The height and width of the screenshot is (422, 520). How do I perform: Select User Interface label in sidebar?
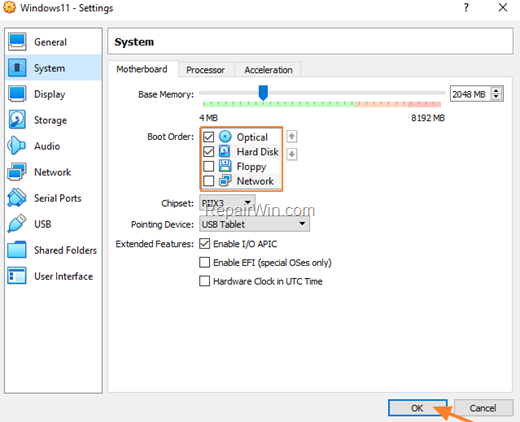tap(63, 276)
